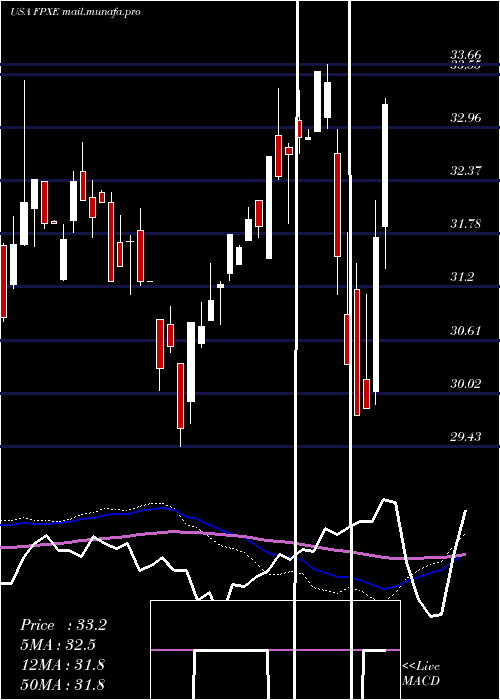Select the 32.96 price level label
Viewport: 500px width, 700px height.
pos(466,118)
